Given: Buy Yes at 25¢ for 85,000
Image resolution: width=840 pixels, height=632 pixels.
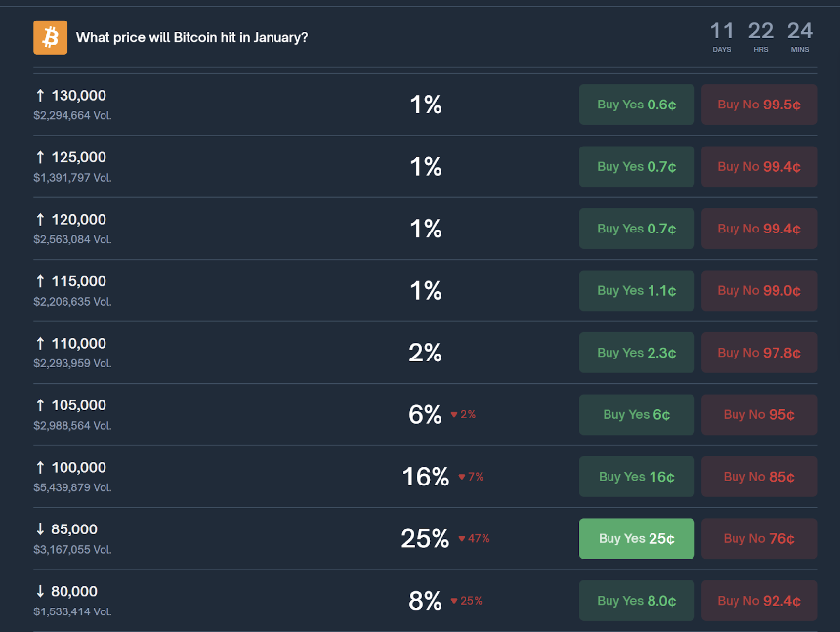Looking at the screenshot, I should (637, 538).
